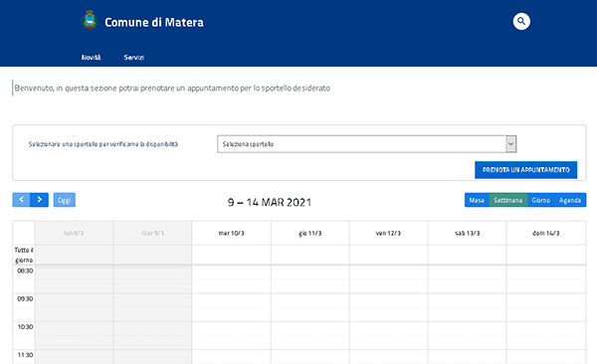The image size is (597, 364).
Task: Open the search magnifier icon
Action: [521, 21]
